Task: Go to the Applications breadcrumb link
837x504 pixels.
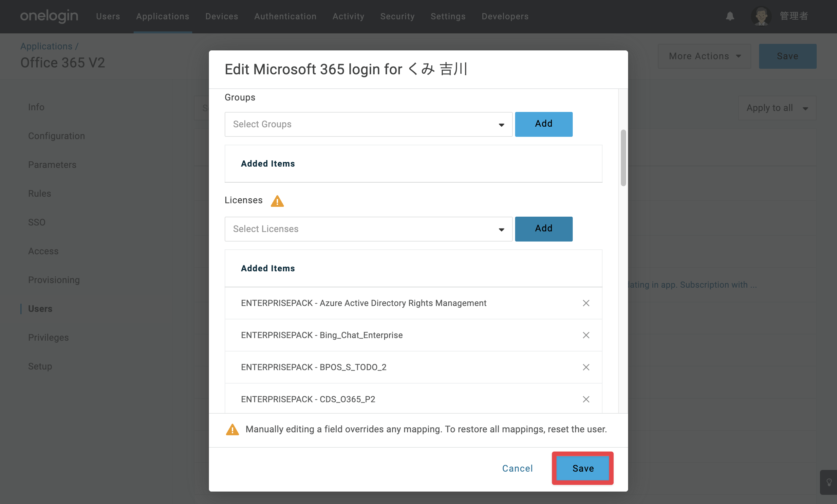Action: tap(46, 46)
